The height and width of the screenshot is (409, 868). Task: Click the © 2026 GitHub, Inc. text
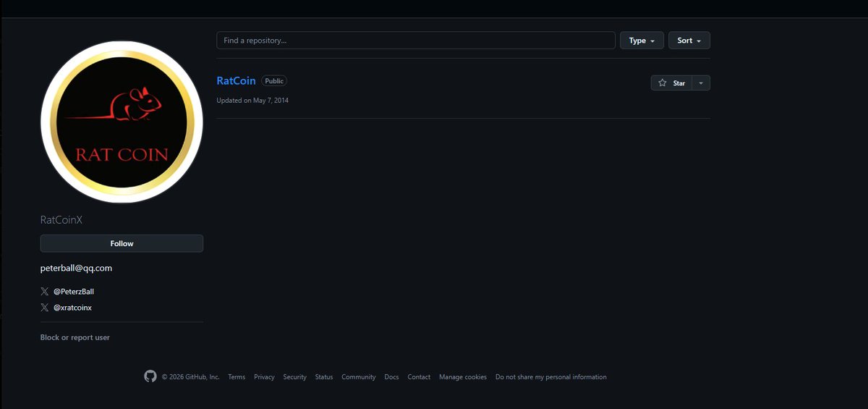[190, 377]
